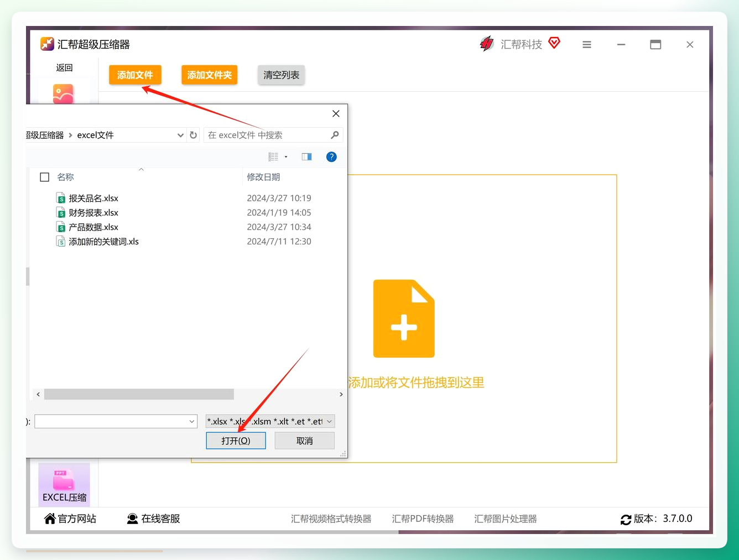Close the file open dialog
Screen dimensions: 739x560
336,113
